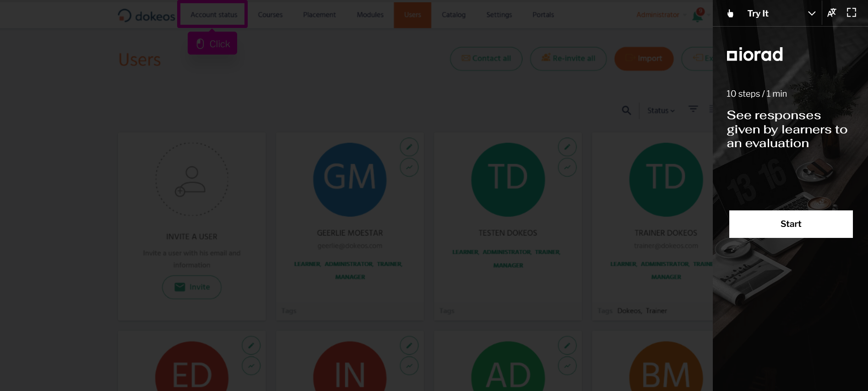View Geerlie Moestar's progress chart icon
The height and width of the screenshot is (391, 868).
(x=409, y=167)
